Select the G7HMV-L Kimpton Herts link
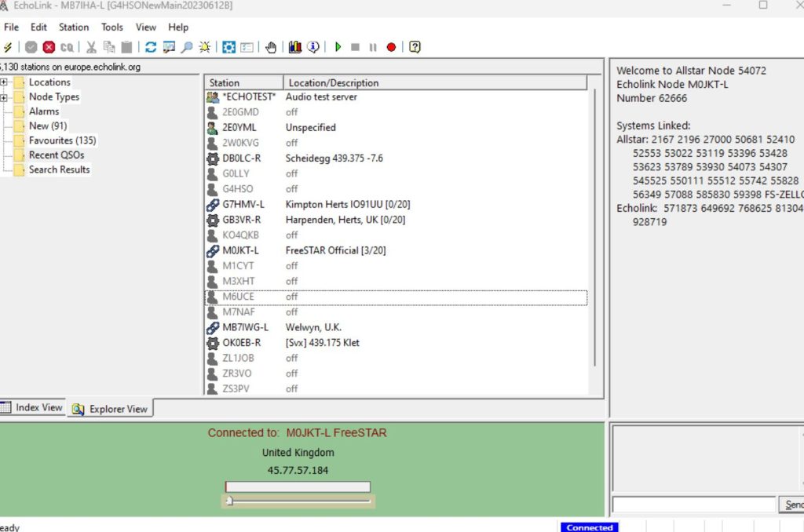The image size is (804, 532). [x=396, y=205]
